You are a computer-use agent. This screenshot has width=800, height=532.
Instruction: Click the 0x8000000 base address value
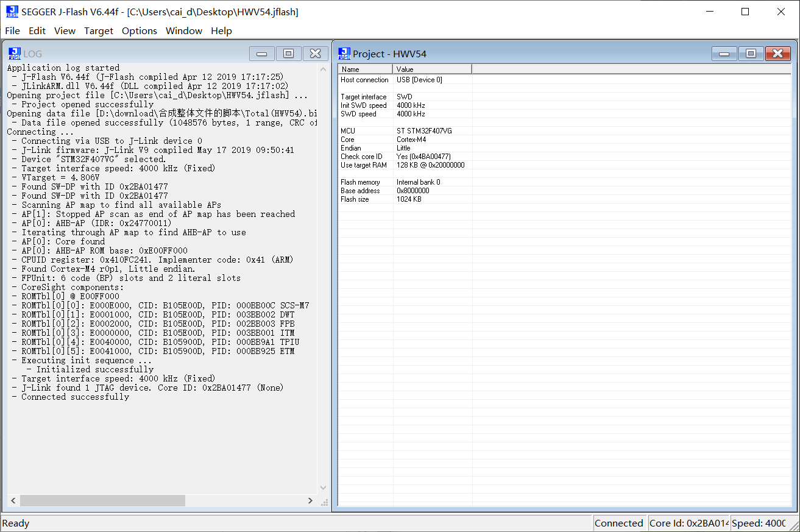pyautogui.click(x=413, y=191)
